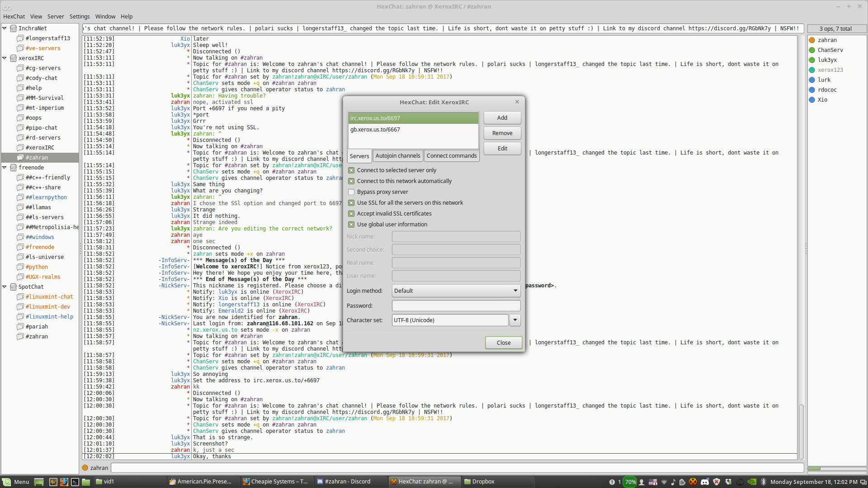The width and height of the screenshot is (868, 488).
Task: Open the Character set dropdown arrow
Action: click(x=515, y=320)
